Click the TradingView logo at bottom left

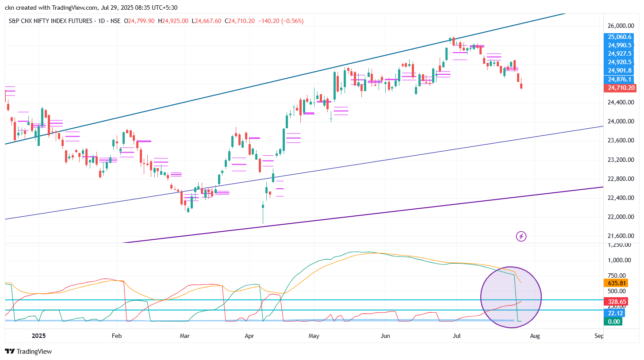[x=28, y=351]
